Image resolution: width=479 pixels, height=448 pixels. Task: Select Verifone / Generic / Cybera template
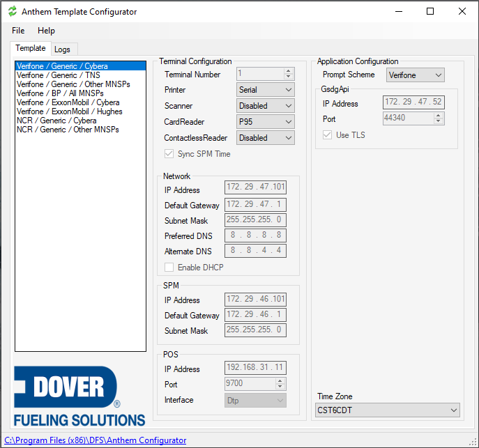pos(80,66)
